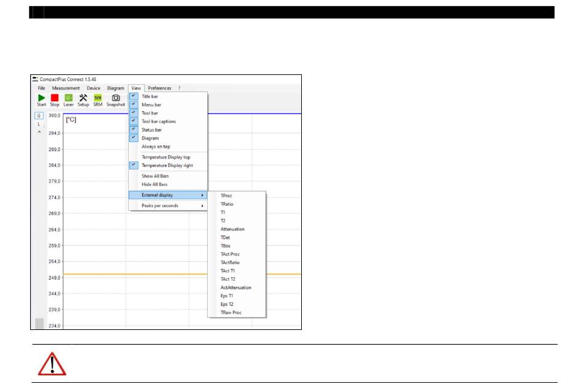
Task: Click the G button beside the diagram
Action: coord(39,116)
